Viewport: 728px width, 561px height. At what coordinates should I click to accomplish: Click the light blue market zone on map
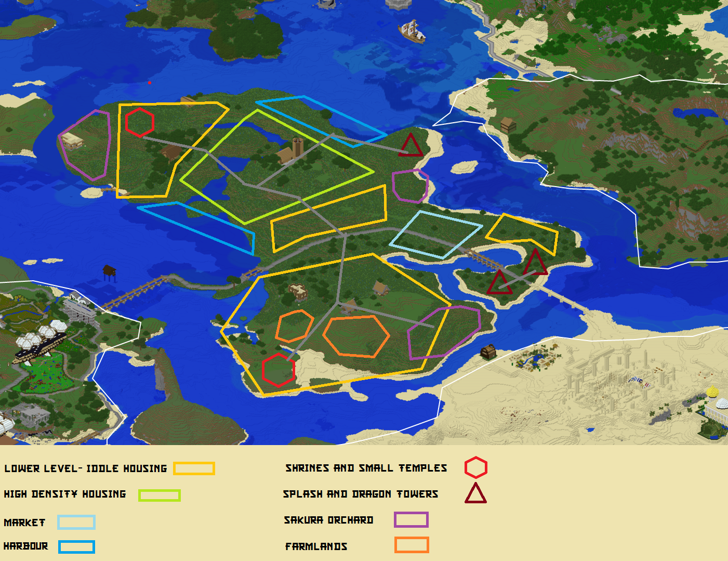[x=435, y=234]
